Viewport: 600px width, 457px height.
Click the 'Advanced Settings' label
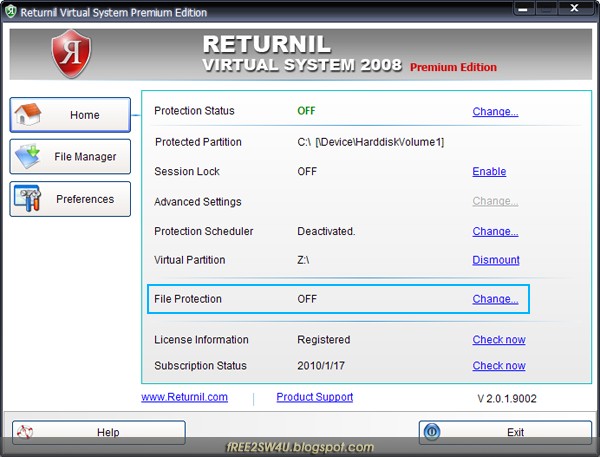198,202
